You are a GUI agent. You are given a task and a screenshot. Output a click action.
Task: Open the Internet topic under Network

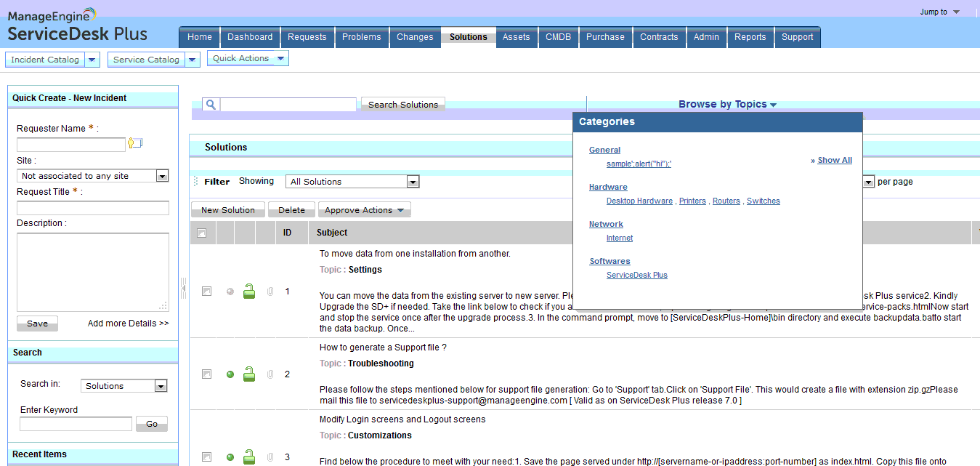[x=620, y=238]
